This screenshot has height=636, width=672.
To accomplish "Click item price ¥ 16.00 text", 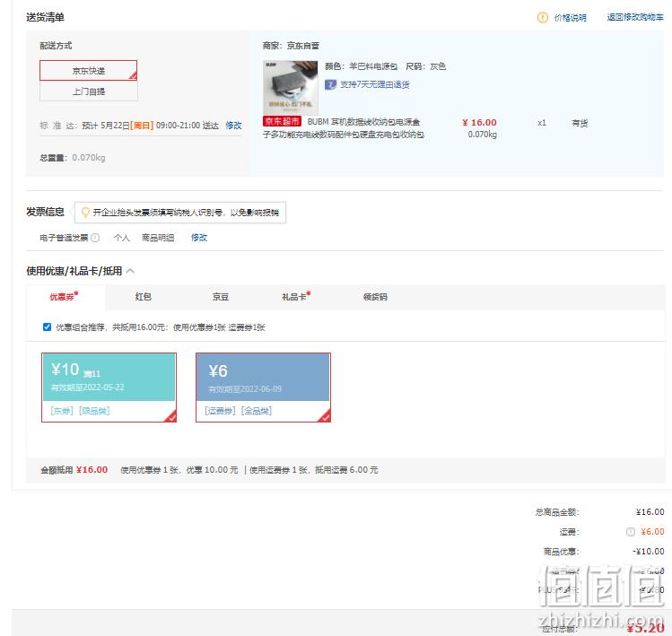I will pos(479,123).
